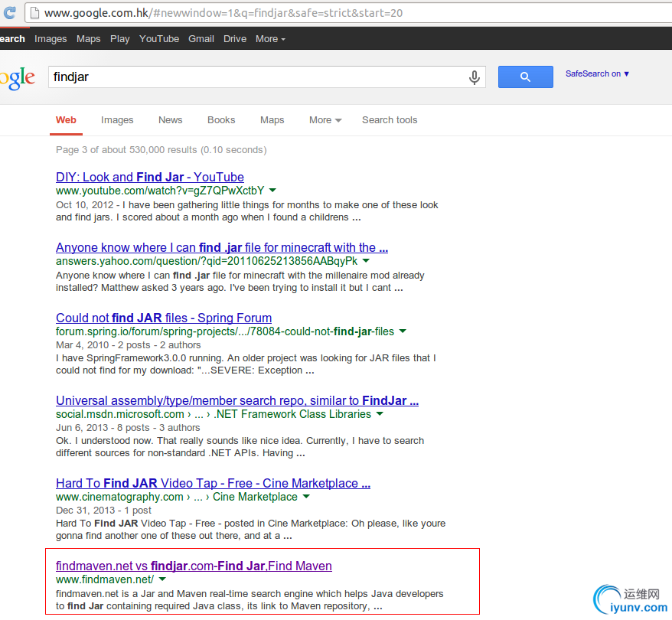The image size is (672, 620).
Task: Open the Anyone know where I can find .jar result
Action: 222,247
